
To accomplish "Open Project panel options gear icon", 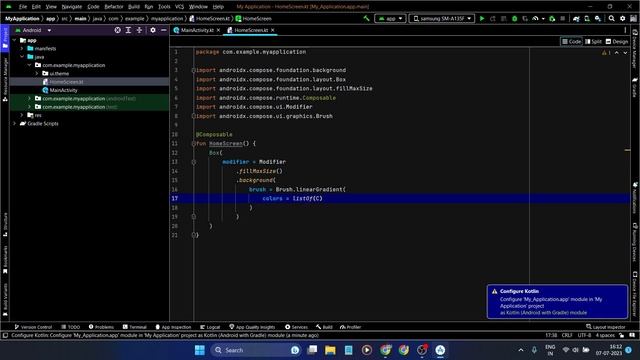I will point(153,30).
